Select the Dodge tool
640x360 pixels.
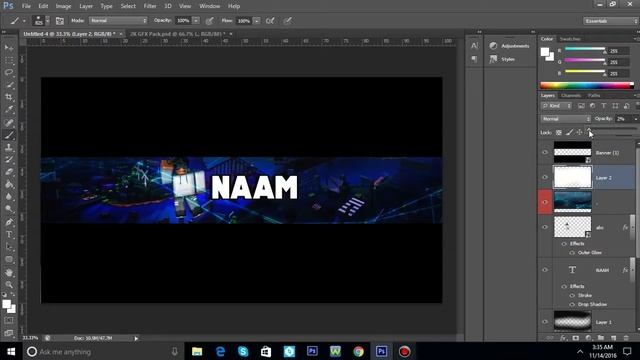[9, 209]
